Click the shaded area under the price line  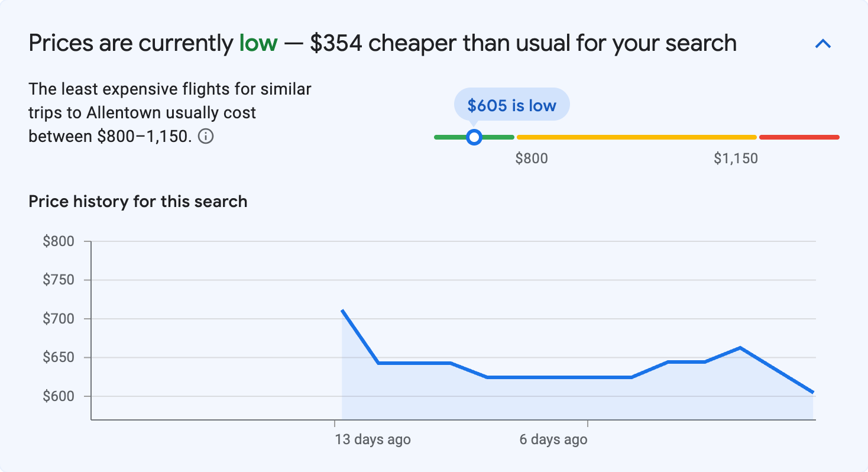coord(532,402)
